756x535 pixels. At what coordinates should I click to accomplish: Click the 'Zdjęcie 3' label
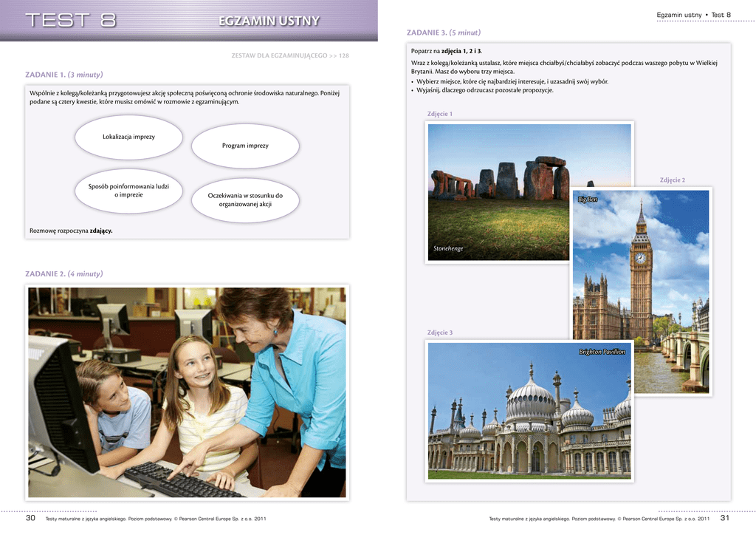pyautogui.click(x=440, y=333)
